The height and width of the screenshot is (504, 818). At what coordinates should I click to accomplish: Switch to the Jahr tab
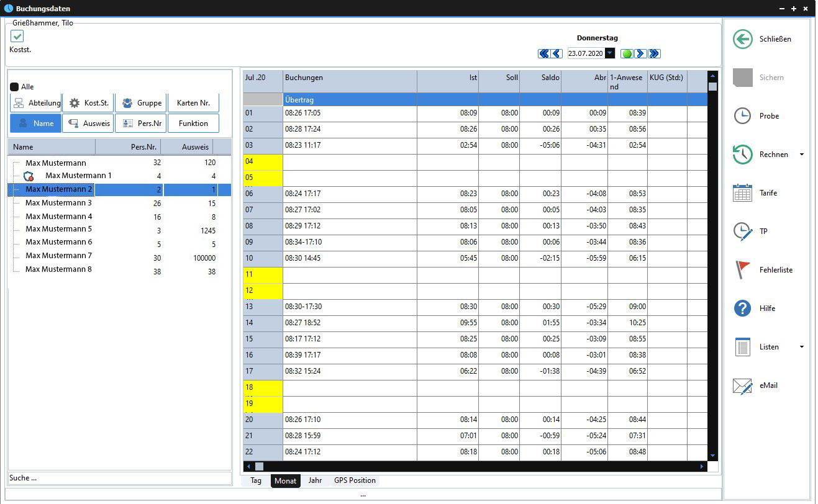point(315,480)
